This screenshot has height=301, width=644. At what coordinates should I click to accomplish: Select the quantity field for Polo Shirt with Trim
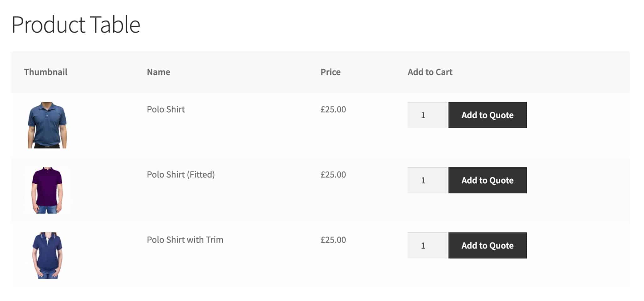click(426, 246)
